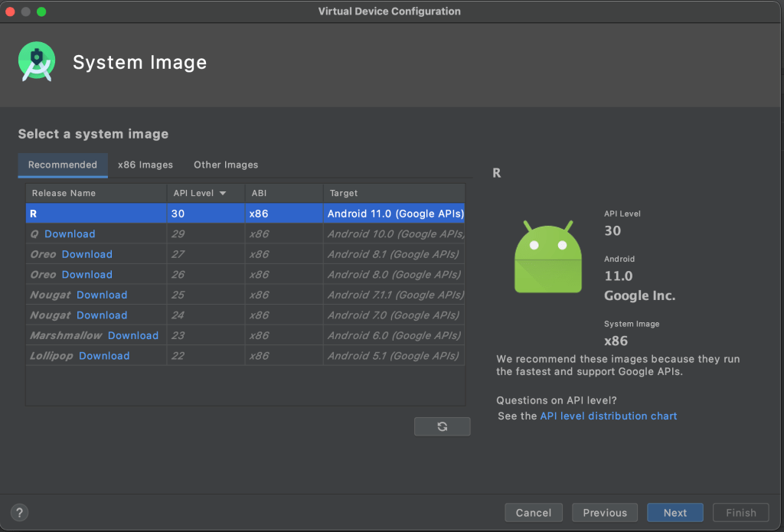The width and height of the screenshot is (784, 532).
Task: Select the R release row
Action: [245, 214]
